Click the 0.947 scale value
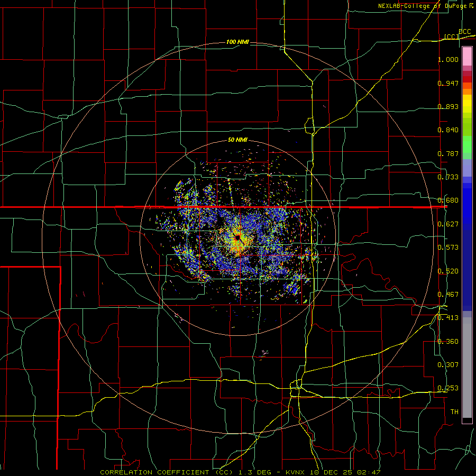This screenshot has height=476, width=476. pyautogui.click(x=448, y=83)
